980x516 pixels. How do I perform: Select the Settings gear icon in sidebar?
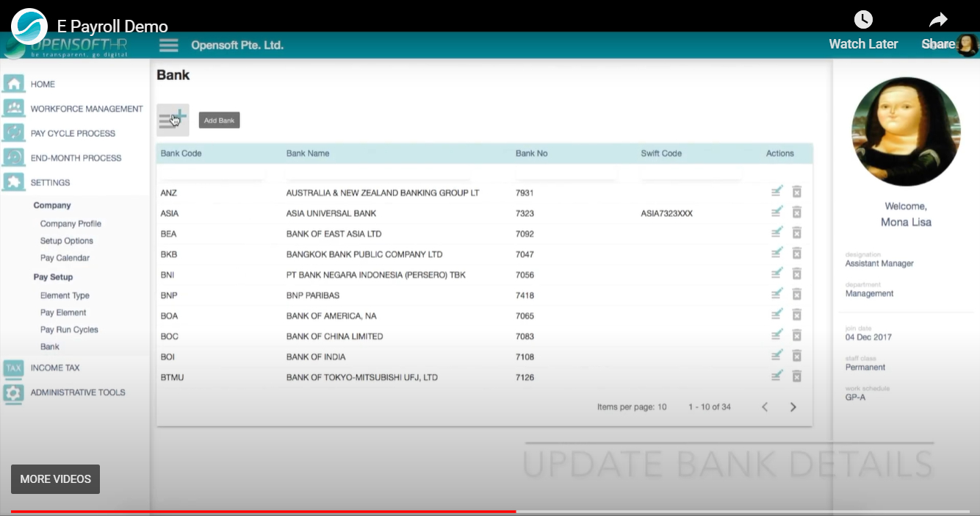tap(12, 182)
